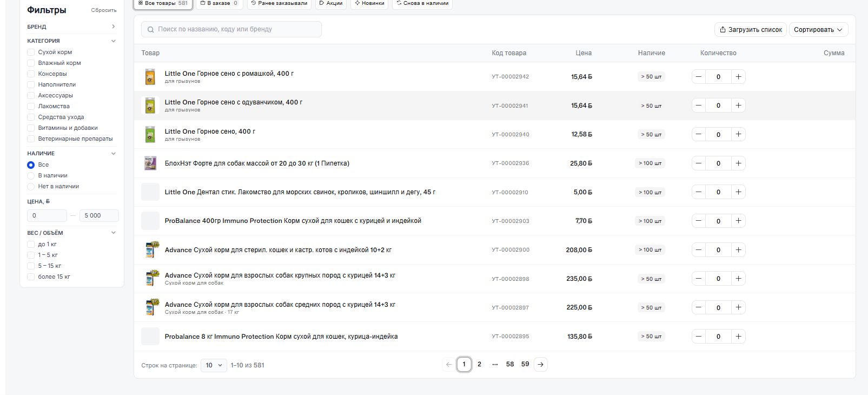The height and width of the screenshot is (395, 868).
Task: Choose the В наличии radio option
Action: 31,176
